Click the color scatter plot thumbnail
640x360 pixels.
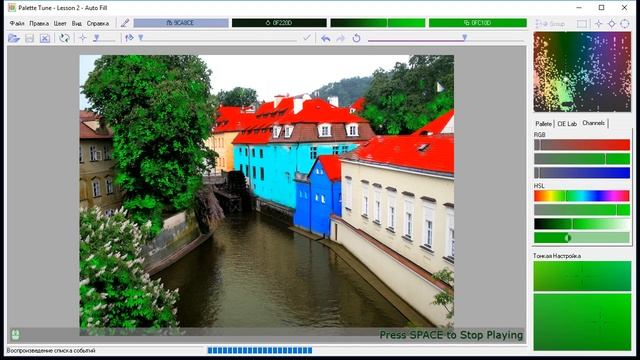coord(582,72)
